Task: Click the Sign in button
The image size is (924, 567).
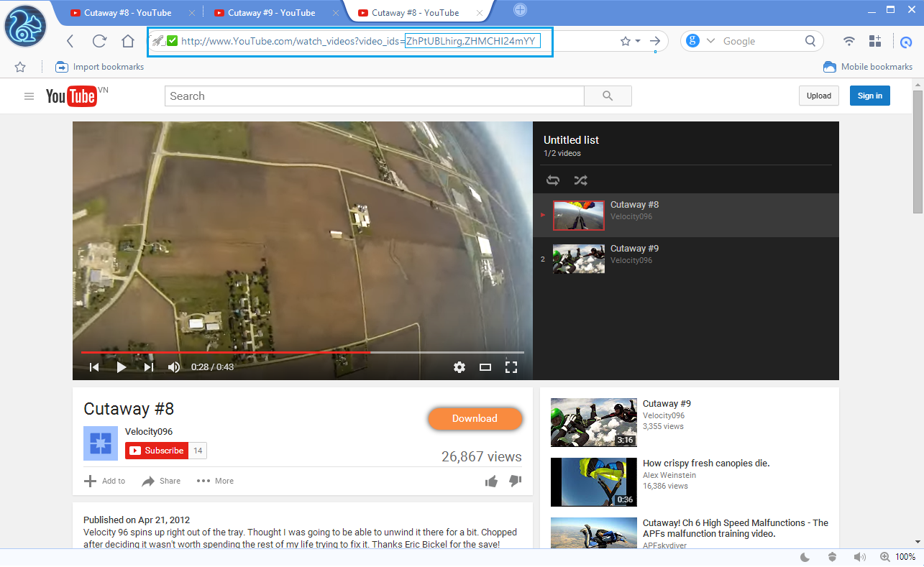Action: (x=869, y=96)
